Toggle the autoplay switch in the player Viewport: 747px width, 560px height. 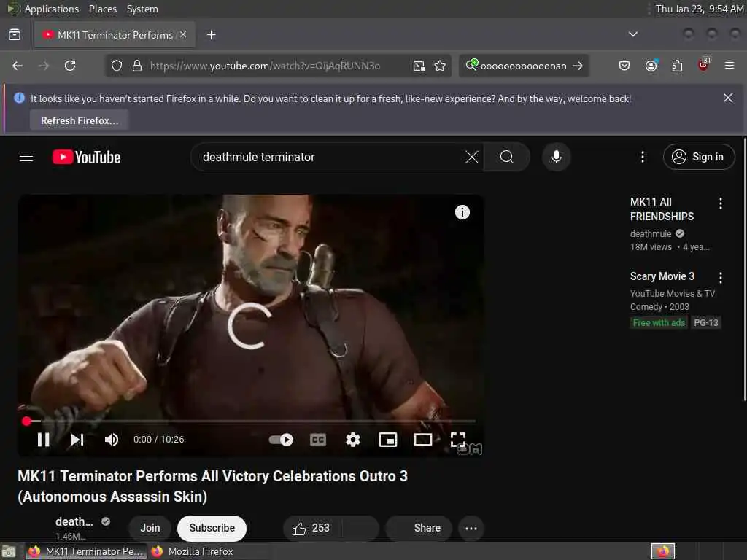[281, 440]
